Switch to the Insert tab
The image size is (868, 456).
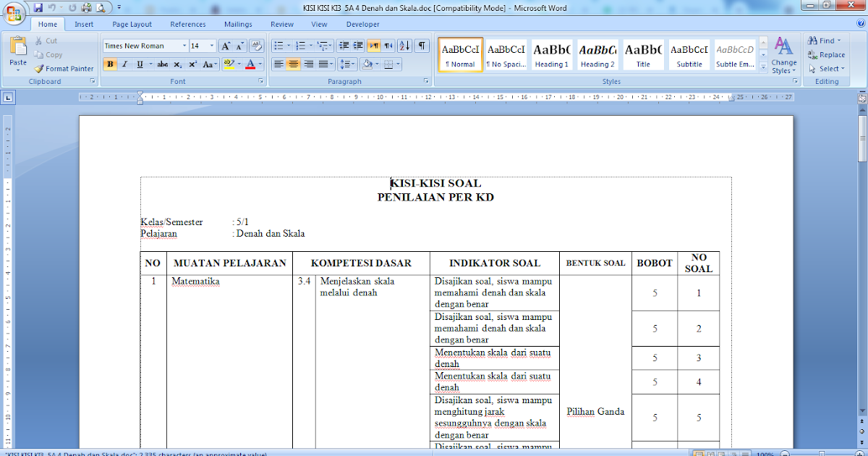click(x=84, y=24)
